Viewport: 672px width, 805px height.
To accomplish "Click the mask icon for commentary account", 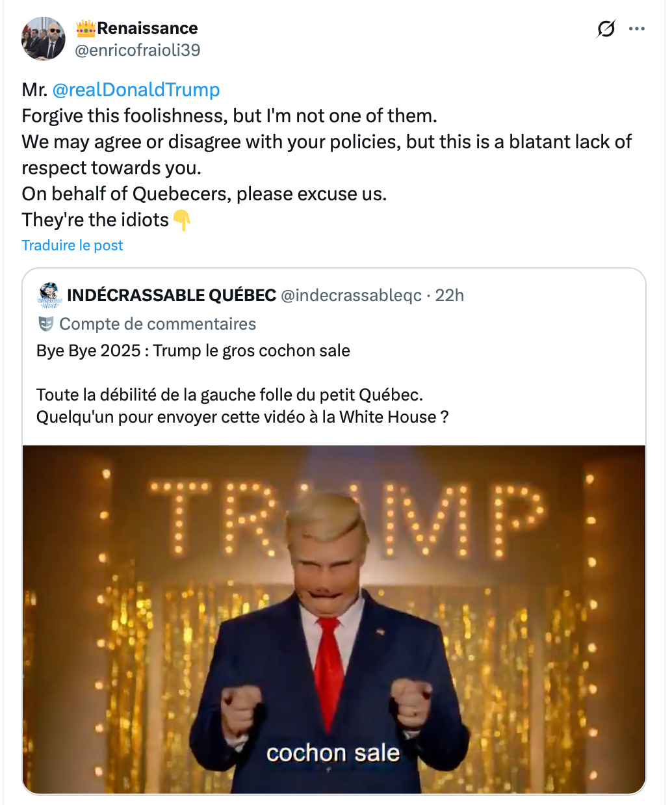I will (x=46, y=324).
